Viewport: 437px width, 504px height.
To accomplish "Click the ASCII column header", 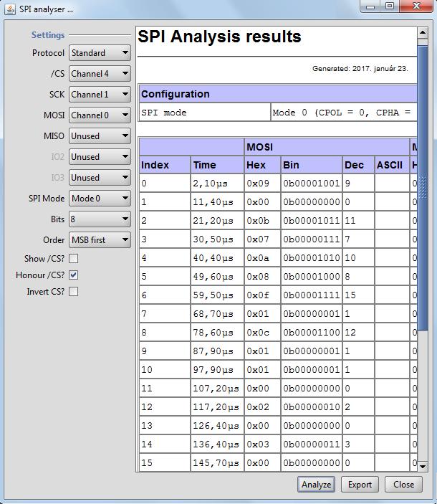I will click(x=392, y=165).
